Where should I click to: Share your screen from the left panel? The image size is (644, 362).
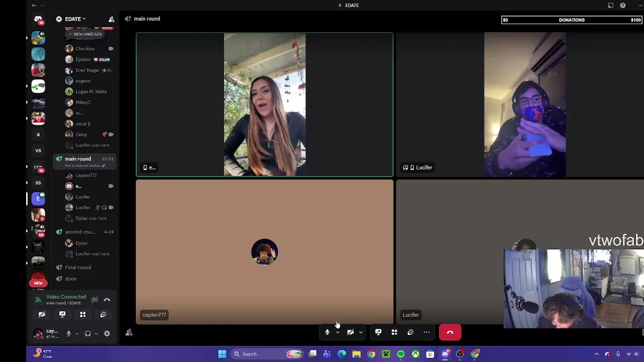[x=62, y=314]
